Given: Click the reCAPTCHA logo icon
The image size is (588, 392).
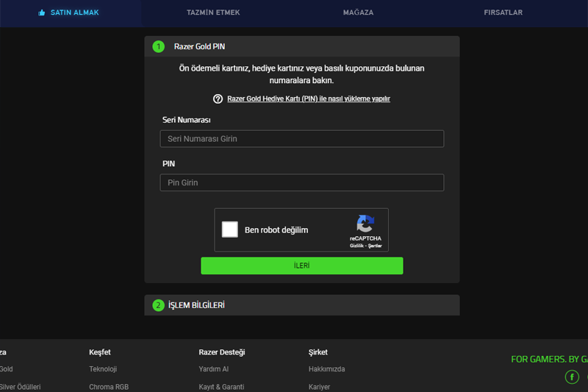Looking at the screenshot, I should point(365,224).
